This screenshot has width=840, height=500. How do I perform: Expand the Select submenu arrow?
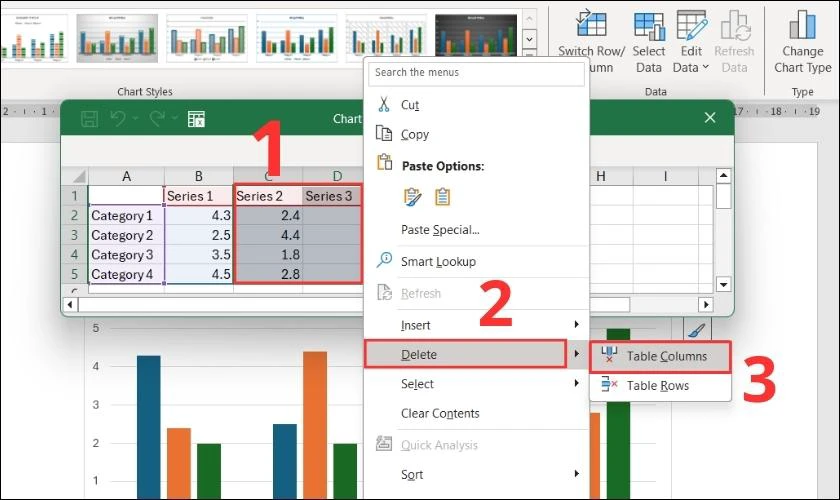tap(576, 383)
